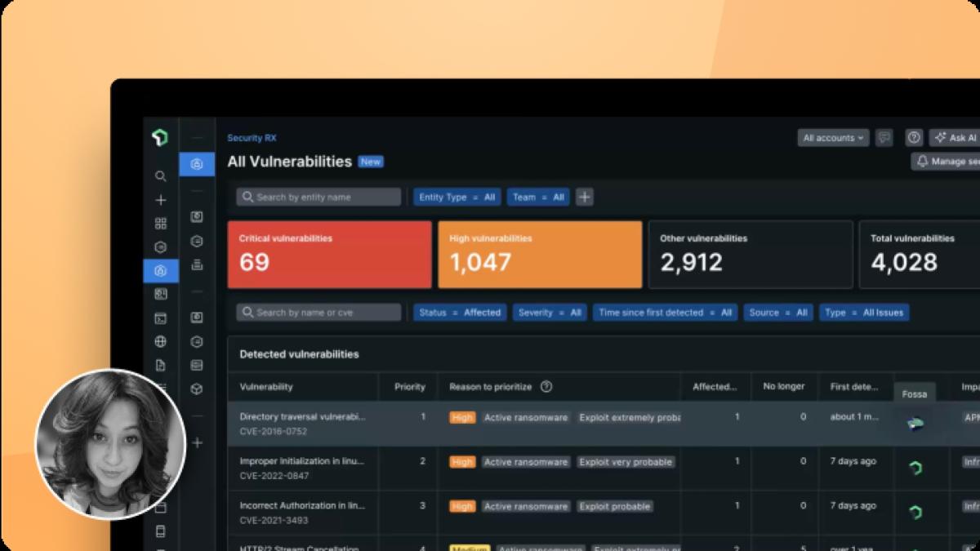Click the hexagon icon in left sidebar
The width and height of the screenshot is (980, 551).
click(161, 247)
